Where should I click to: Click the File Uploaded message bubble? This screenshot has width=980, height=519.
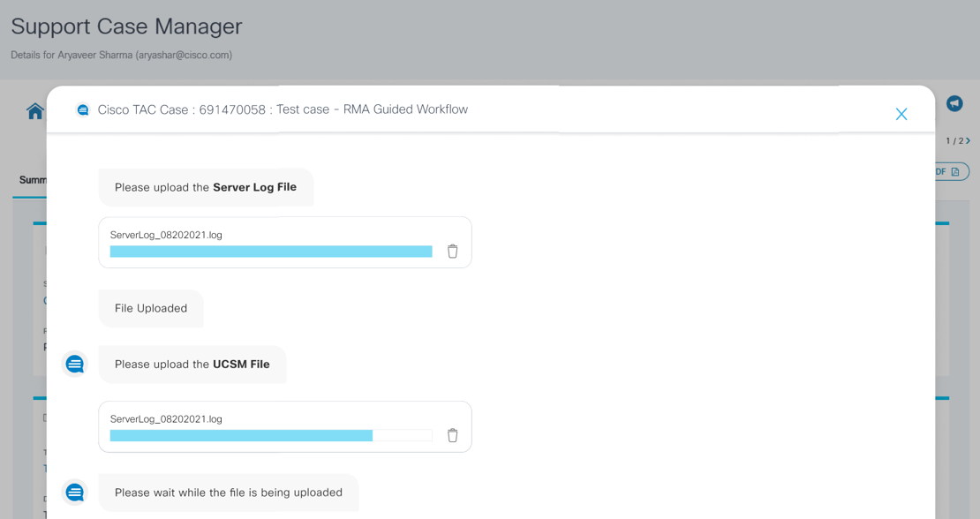pyautogui.click(x=151, y=308)
